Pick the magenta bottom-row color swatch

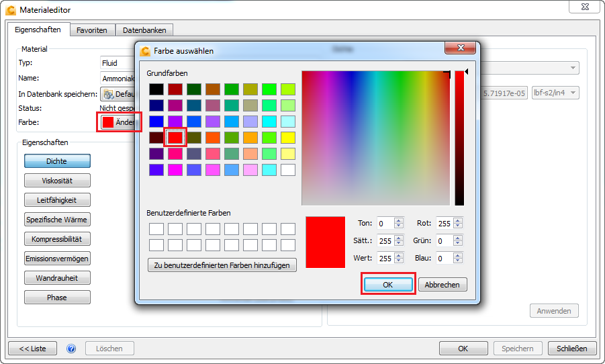(175, 170)
